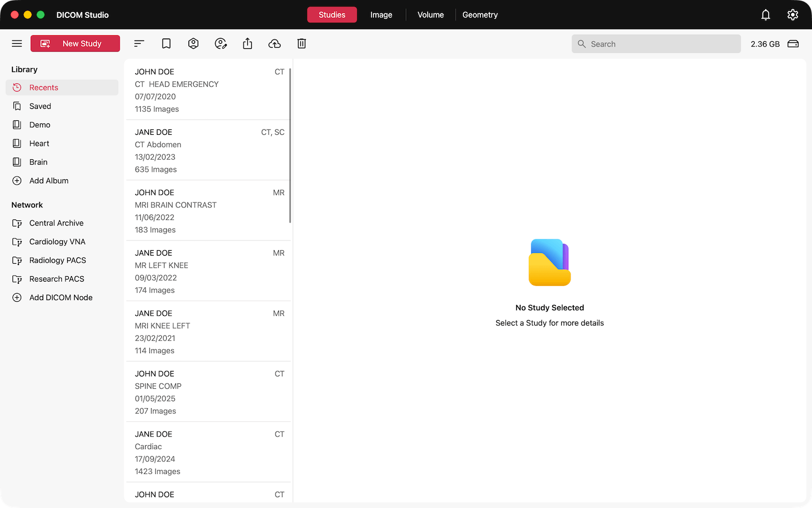Image resolution: width=812 pixels, height=508 pixels.
Task: Open the Heart album
Action: coord(62,144)
